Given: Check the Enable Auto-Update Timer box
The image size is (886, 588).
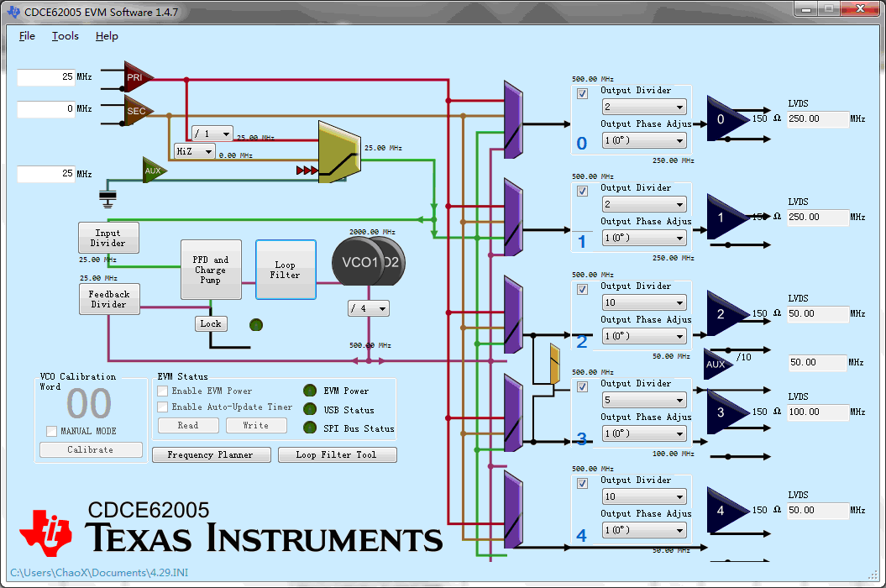Looking at the screenshot, I should (163, 407).
